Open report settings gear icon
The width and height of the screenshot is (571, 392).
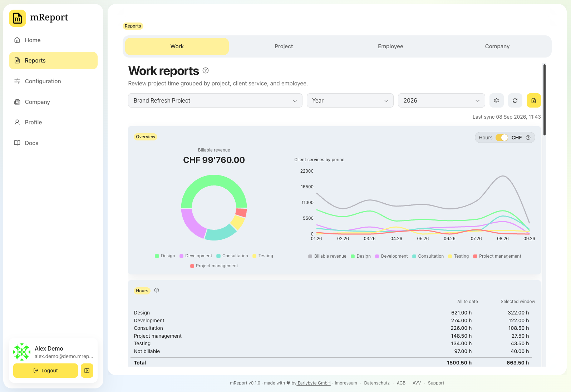[496, 100]
